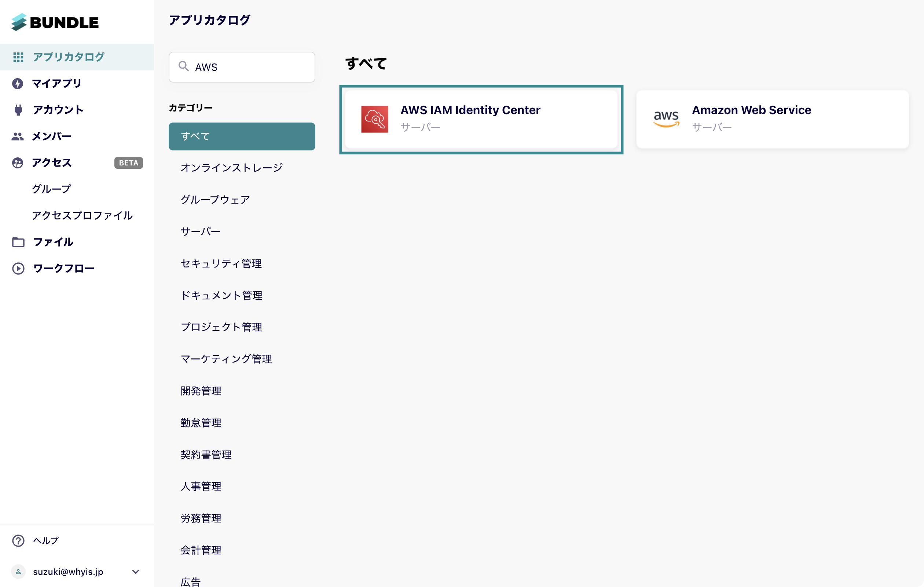This screenshot has height=587, width=924.
Task: Filter by ドキュメント管理 category
Action: coord(221,296)
